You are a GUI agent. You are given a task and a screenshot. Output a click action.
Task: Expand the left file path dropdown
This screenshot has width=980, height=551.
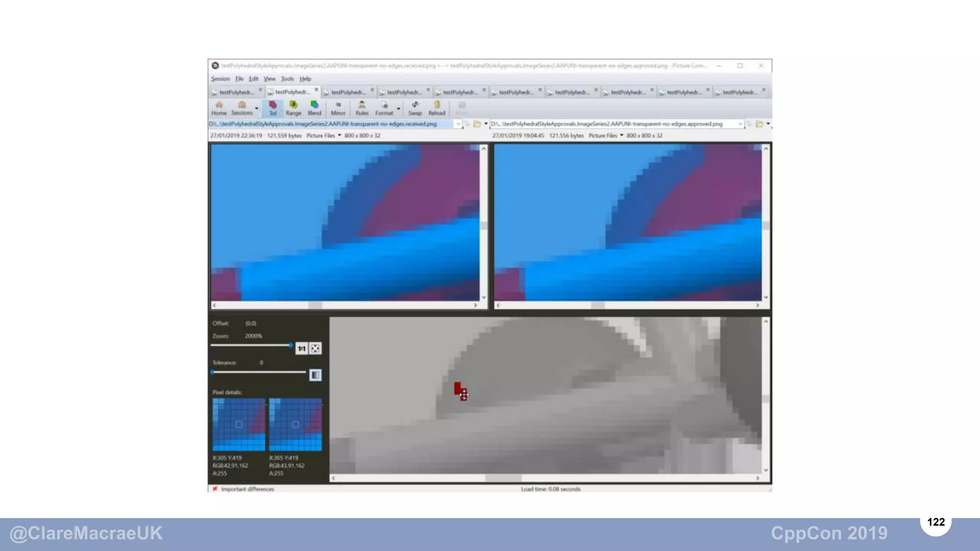(458, 124)
